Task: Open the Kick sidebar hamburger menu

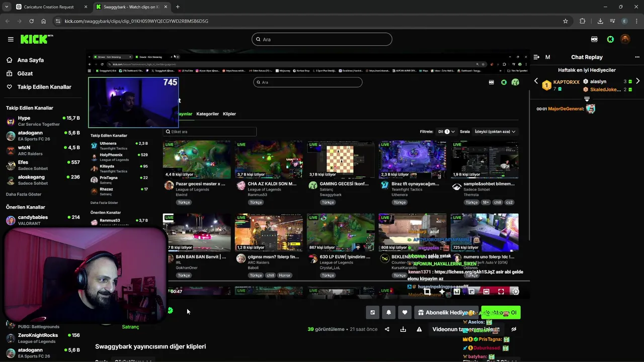Action: tap(11, 39)
